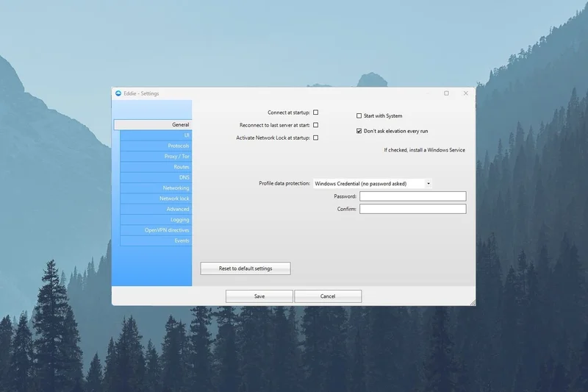The height and width of the screenshot is (392, 588).
Task: Open the Network lock tab
Action: [x=156, y=198]
